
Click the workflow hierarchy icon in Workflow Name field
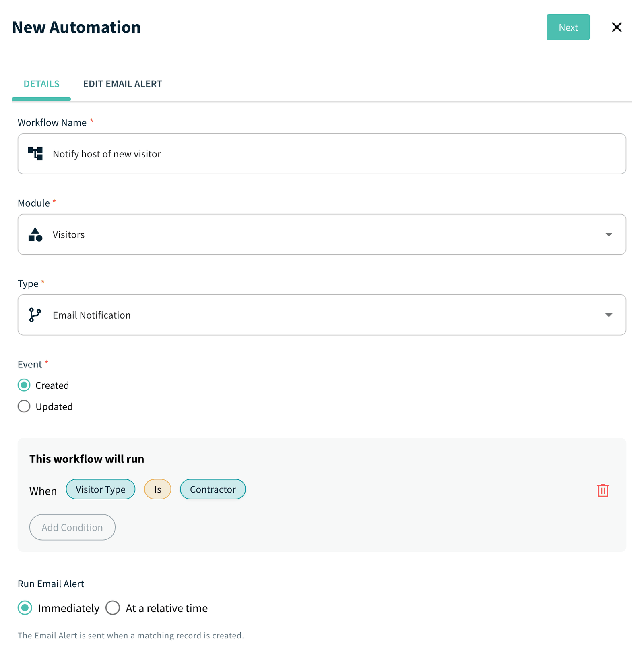pyautogui.click(x=35, y=154)
